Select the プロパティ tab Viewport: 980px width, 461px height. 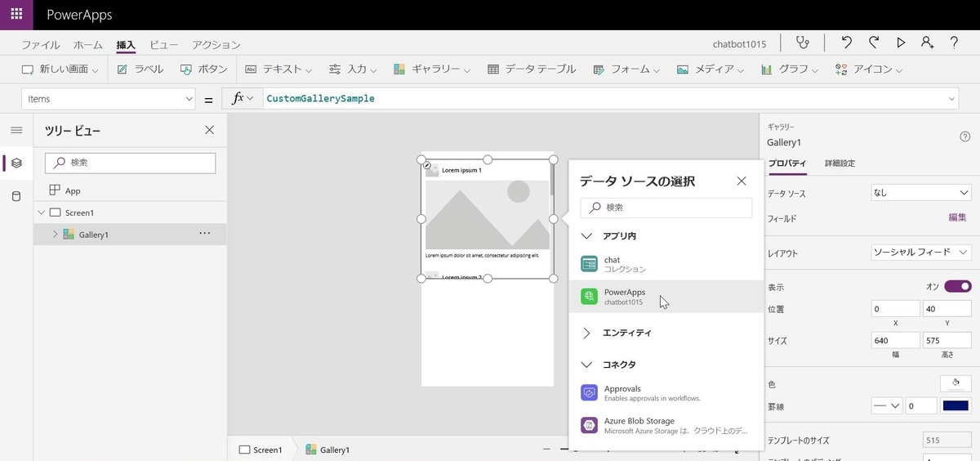click(x=787, y=163)
